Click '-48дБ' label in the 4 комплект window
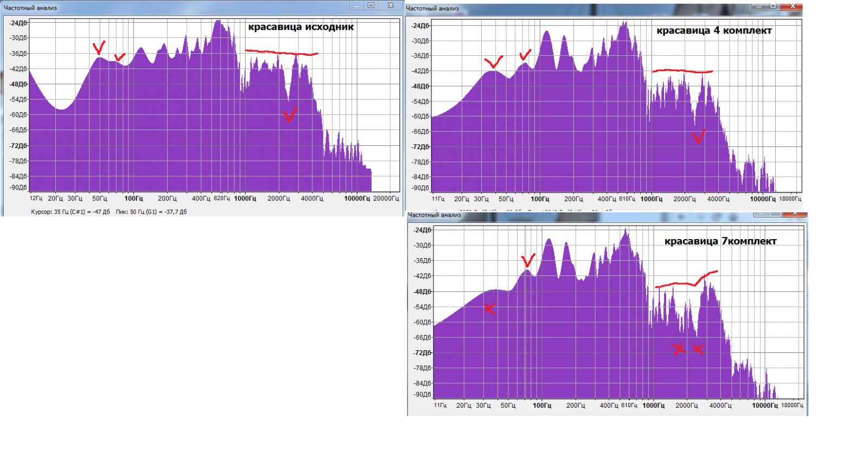The width and height of the screenshot is (868, 463). click(420, 86)
